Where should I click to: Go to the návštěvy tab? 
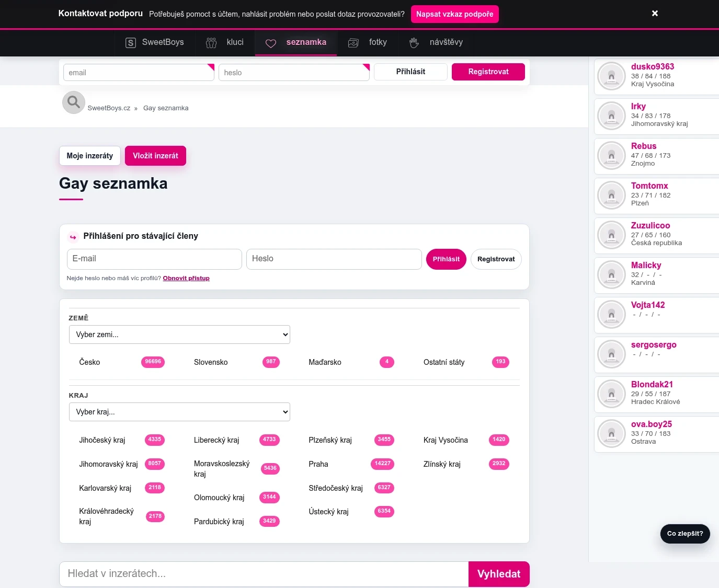[436, 42]
